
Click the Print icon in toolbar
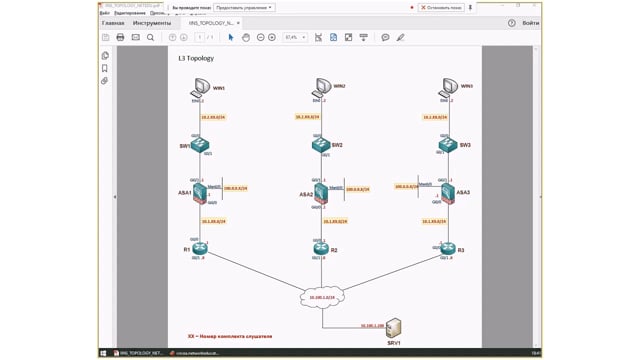120,38
